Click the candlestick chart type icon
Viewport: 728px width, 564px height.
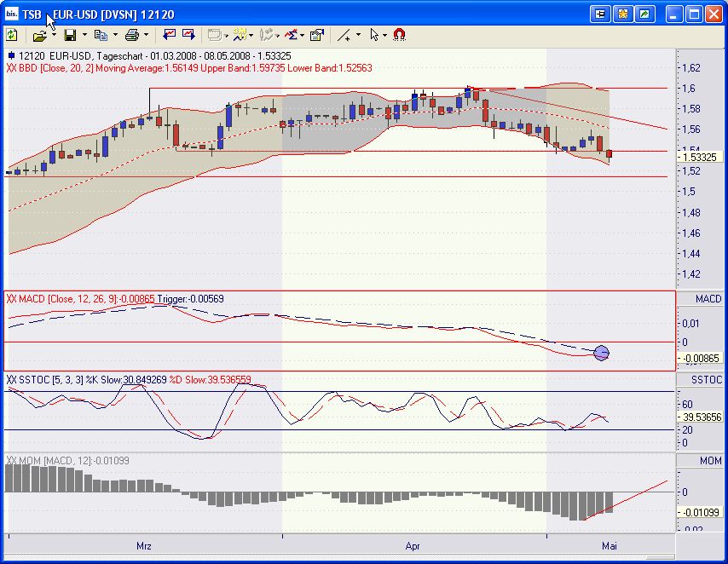click(x=266, y=35)
